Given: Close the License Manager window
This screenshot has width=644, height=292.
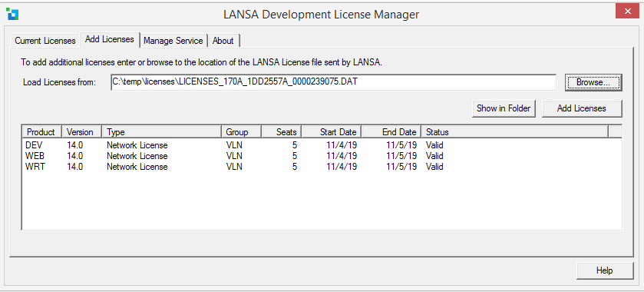Looking at the screenshot, I should (x=627, y=11).
